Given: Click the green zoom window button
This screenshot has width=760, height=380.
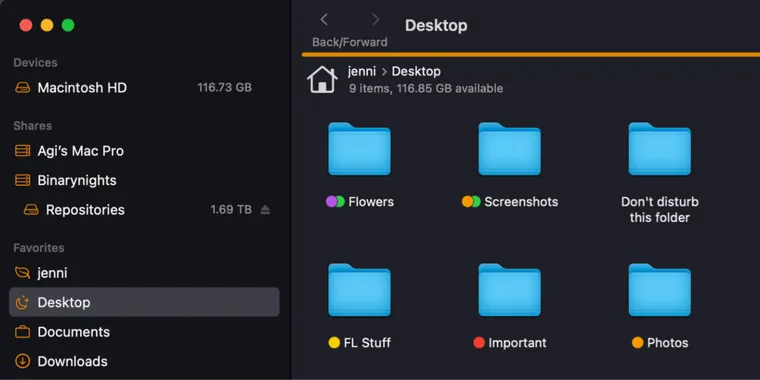Looking at the screenshot, I should coord(68,25).
